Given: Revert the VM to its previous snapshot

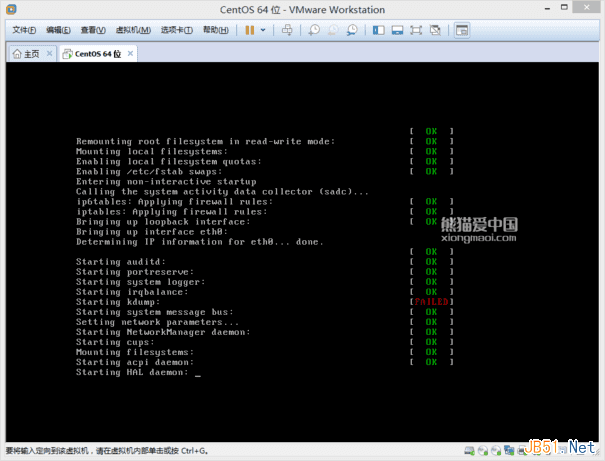Looking at the screenshot, I should coord(333,30).
